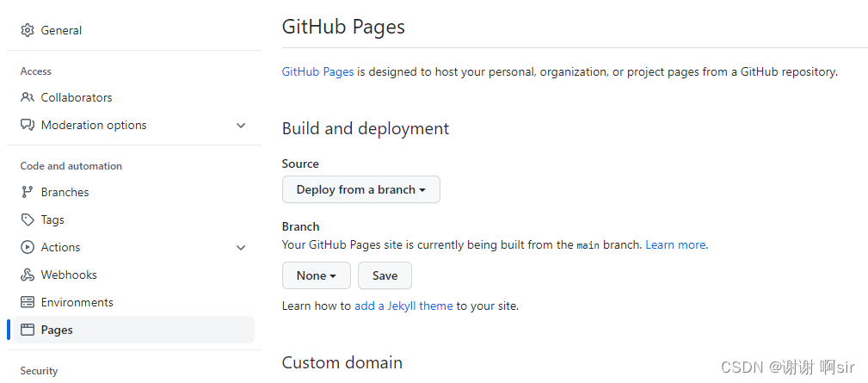Image resolution: width=868 pixels, height=383 pixels.
Task: Click the Build and deployment heading
Action: 366,128
